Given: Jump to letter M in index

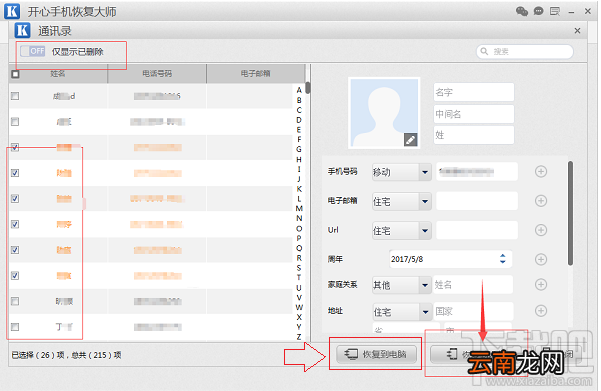Looking at the screenshot, I should [299, 209].
